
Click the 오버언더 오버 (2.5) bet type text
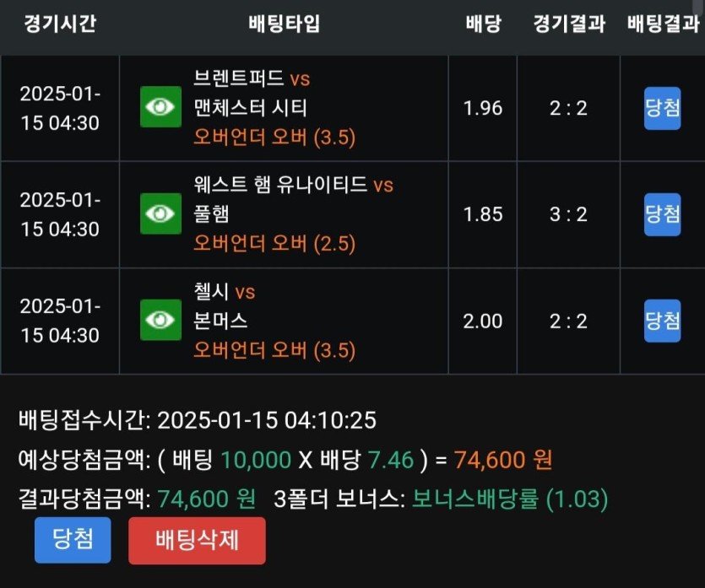[x=274, y=243]
